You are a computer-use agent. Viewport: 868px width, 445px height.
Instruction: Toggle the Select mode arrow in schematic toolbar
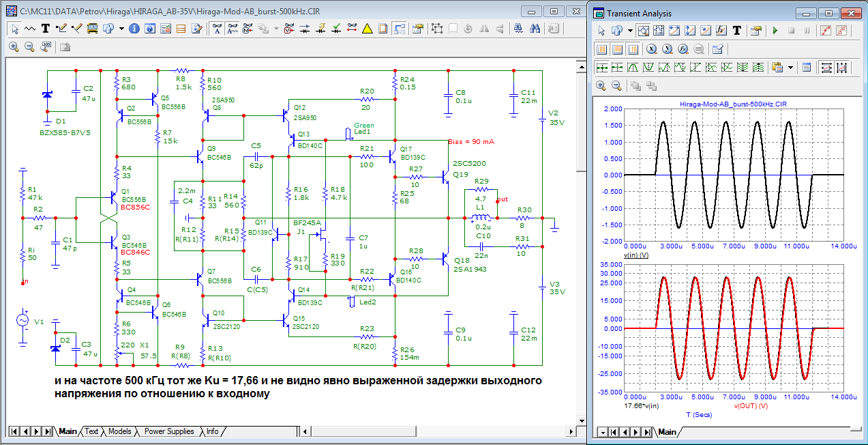[14, 29]
